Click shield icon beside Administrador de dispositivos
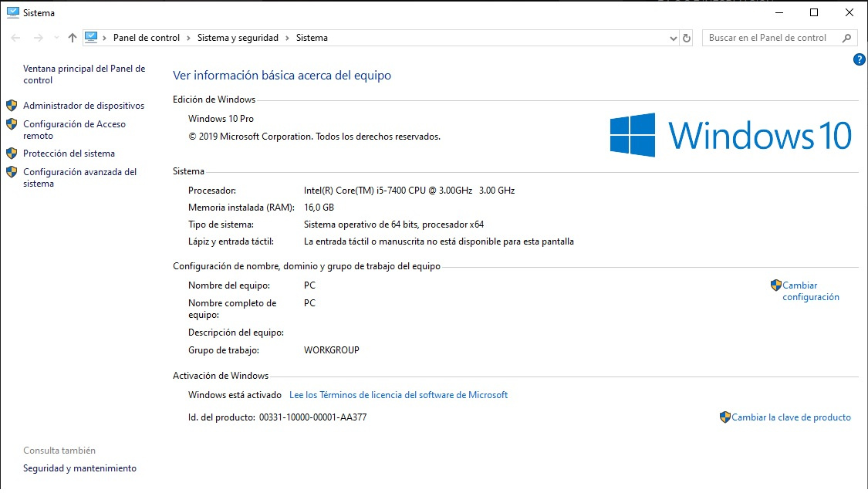868x493 pixels. coord(12,105)
